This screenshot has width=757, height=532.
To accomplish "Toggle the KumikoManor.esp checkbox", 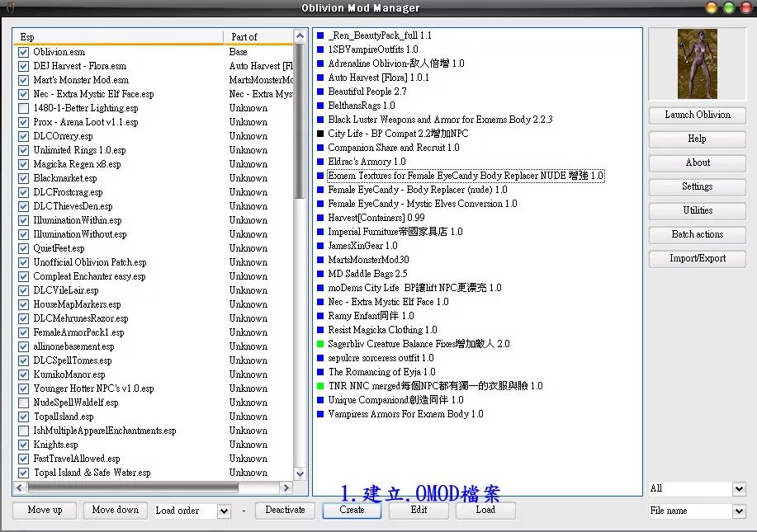I will (x=23, y=374).
